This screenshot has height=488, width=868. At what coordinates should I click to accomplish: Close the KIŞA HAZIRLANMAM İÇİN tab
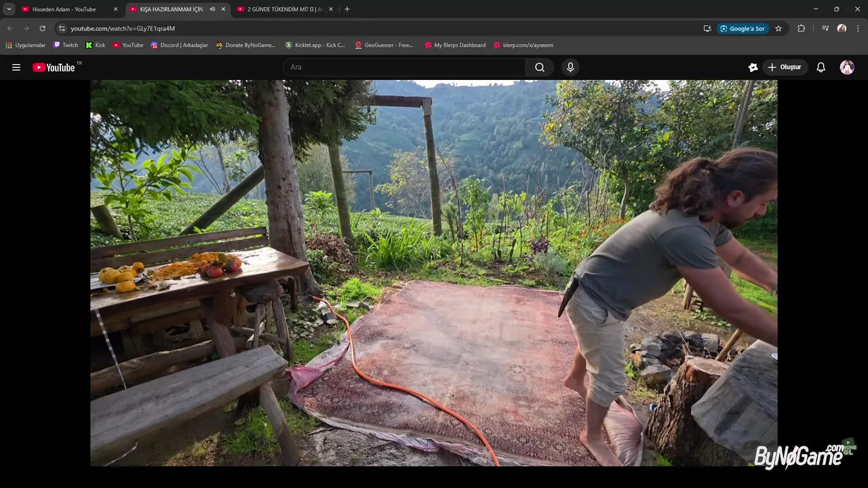pos(223,9)
